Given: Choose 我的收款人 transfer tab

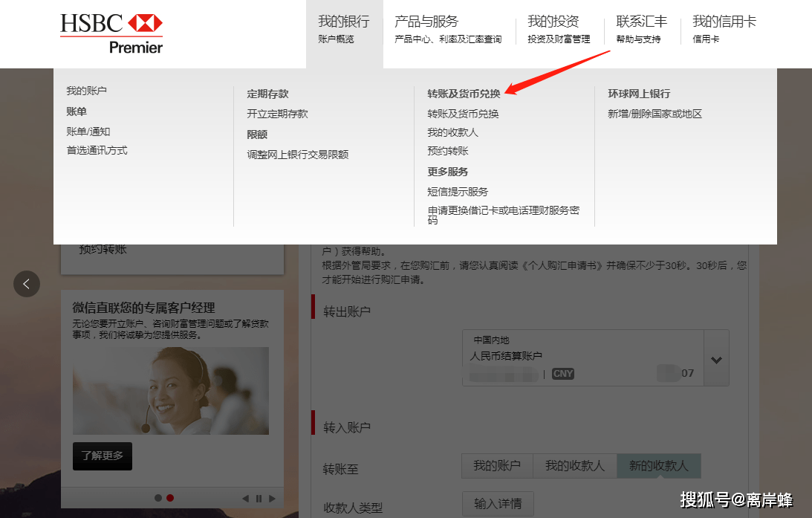Looking at the screenshot, I should [575, 466].
